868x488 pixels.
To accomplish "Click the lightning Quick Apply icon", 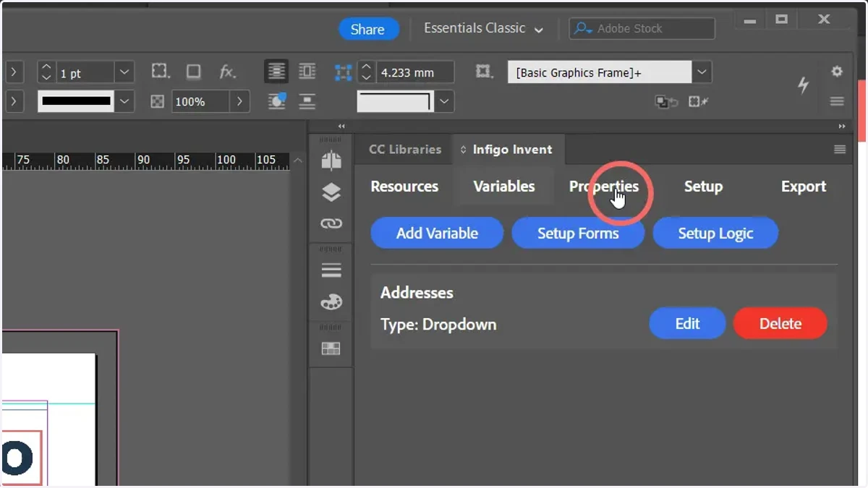I will 803,85.
